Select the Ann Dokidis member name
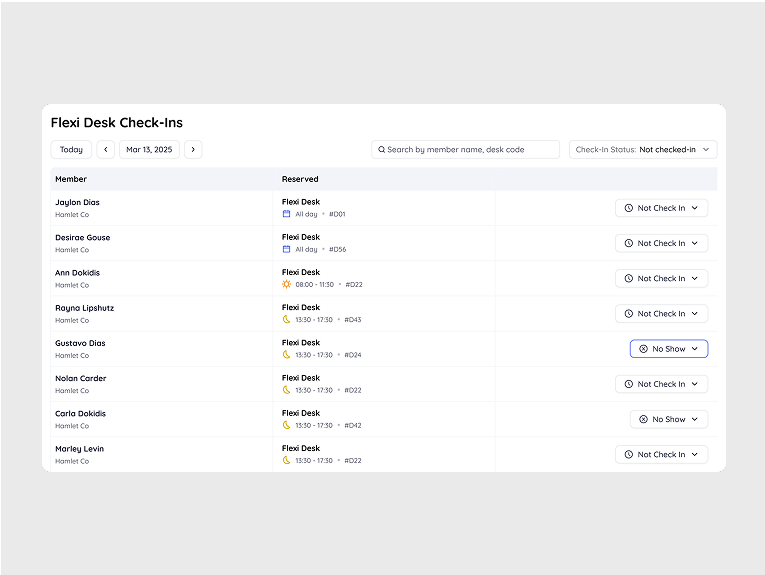Viewport: 765px width, 575px height. pyautogui.click(x=77, y=273)
